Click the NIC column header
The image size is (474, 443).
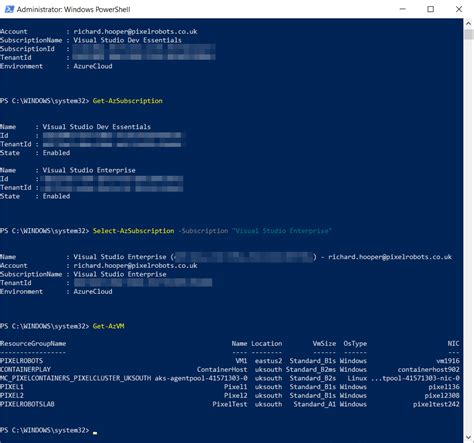[453, 343]
